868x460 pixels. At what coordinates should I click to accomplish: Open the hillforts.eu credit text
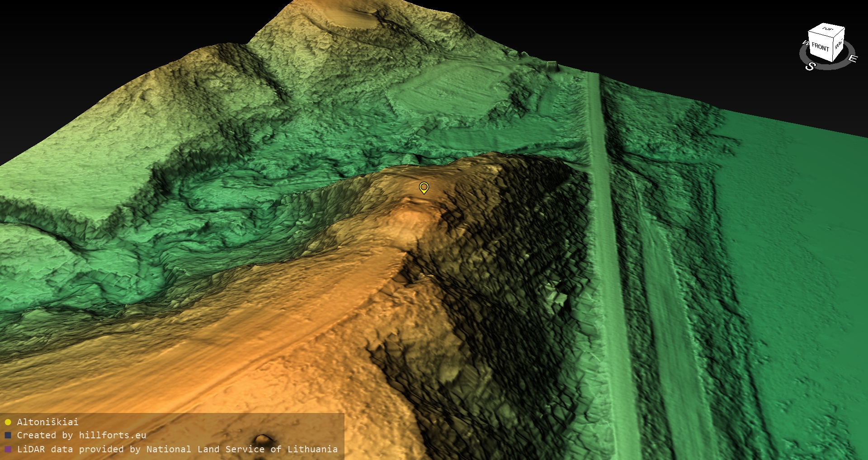[81, 435]
